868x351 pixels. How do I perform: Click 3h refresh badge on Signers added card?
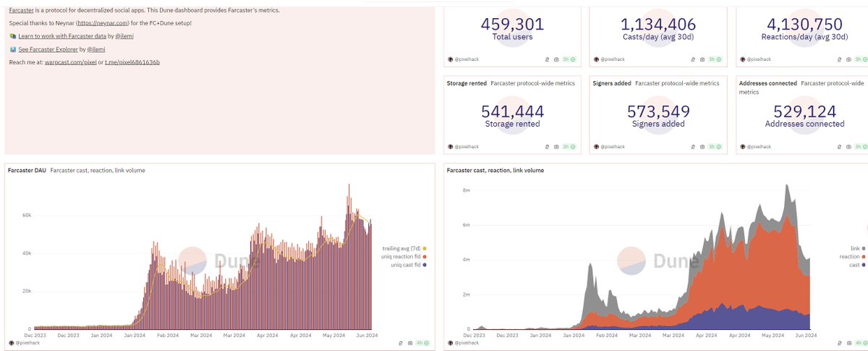tap(715, 147)
